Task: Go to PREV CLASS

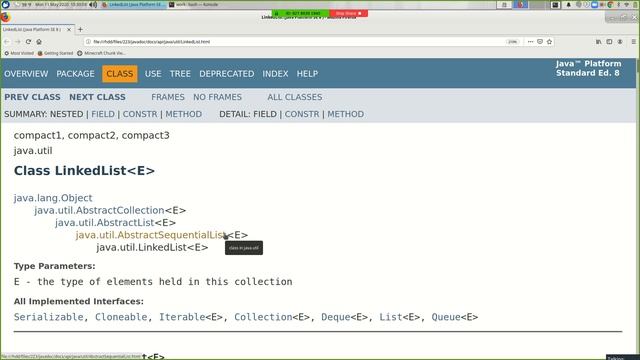Action: coord(32,97)
